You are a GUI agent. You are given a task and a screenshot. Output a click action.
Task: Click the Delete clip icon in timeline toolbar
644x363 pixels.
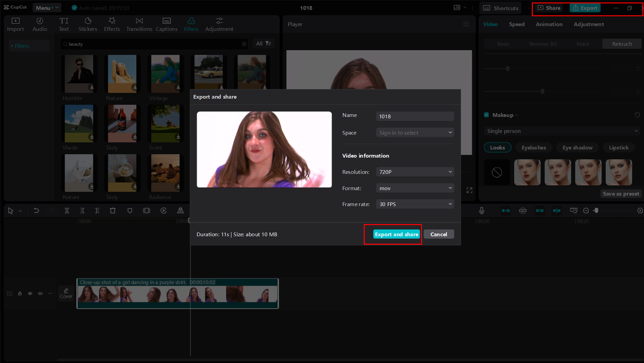click(x=113, y=210)
